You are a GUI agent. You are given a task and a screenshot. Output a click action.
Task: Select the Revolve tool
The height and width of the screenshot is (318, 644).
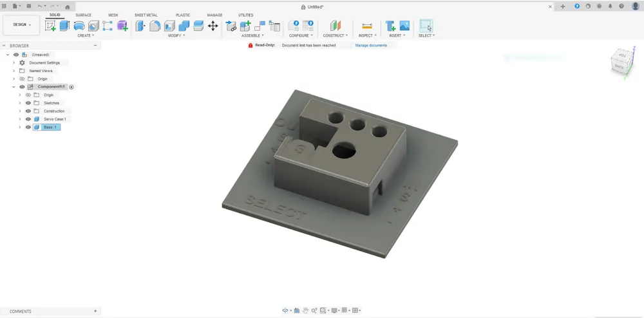coord(79,26)
